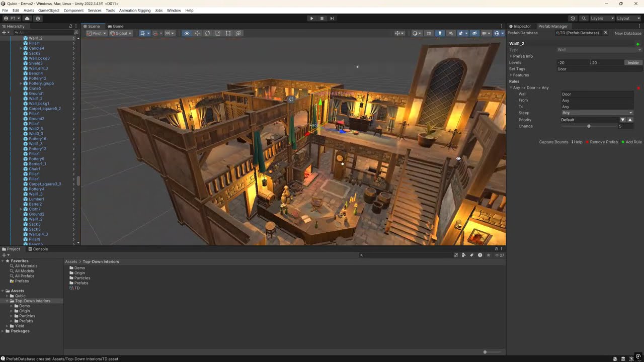Open the Animation Rigging menu
644x362 pixels.
135,10
